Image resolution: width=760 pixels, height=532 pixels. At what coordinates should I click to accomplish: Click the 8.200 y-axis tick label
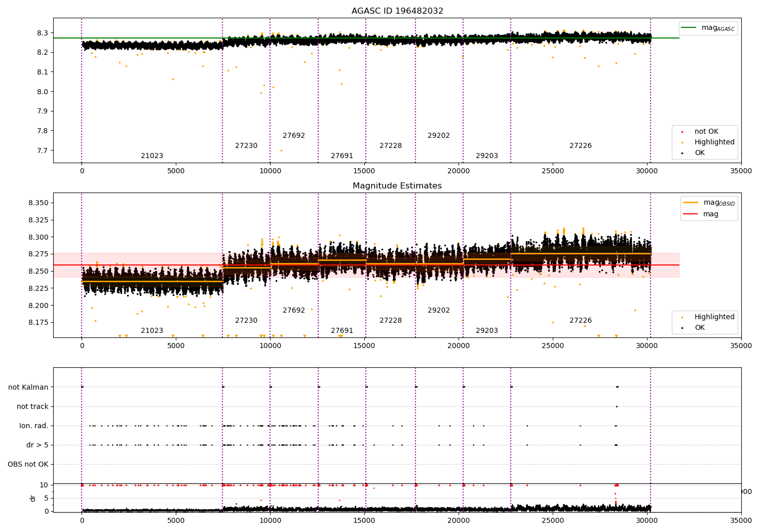(x=39, y=306)
